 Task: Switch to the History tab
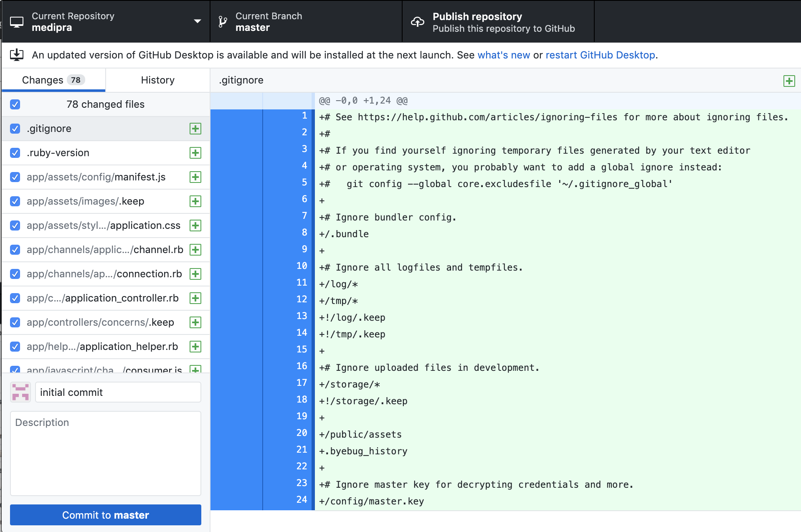[x=157, y=80]
